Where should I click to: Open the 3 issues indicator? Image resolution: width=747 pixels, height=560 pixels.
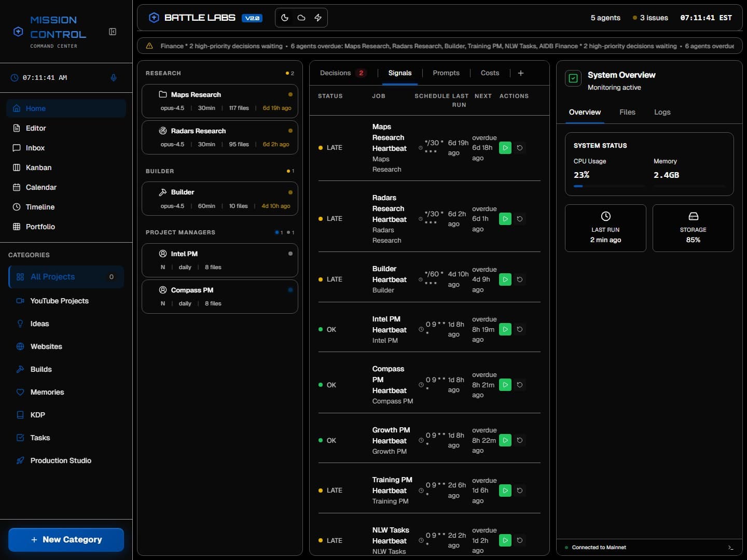coord(651,18)
